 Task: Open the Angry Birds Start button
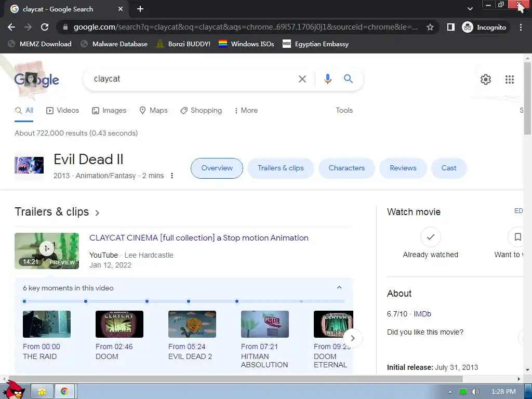click(14, 390)
